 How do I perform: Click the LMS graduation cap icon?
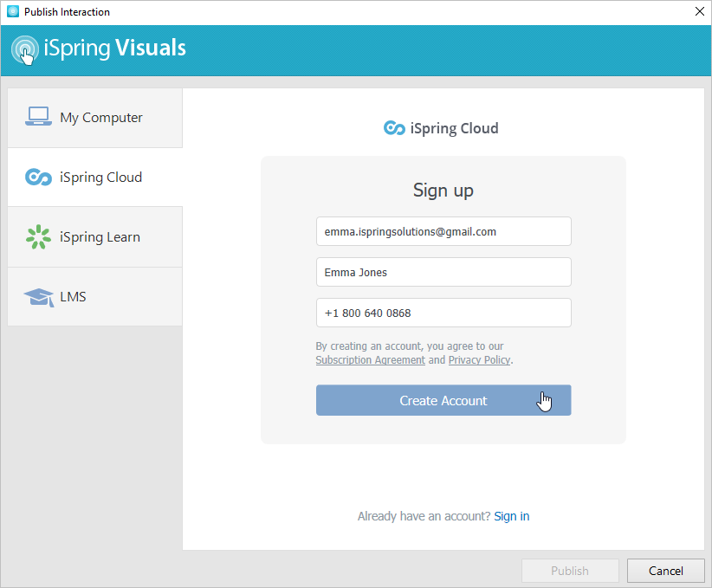click(x=39, y=297)
